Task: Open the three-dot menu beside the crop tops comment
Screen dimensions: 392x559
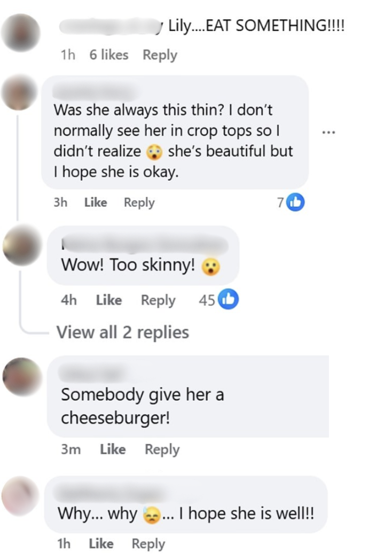Action: point(329,131)
